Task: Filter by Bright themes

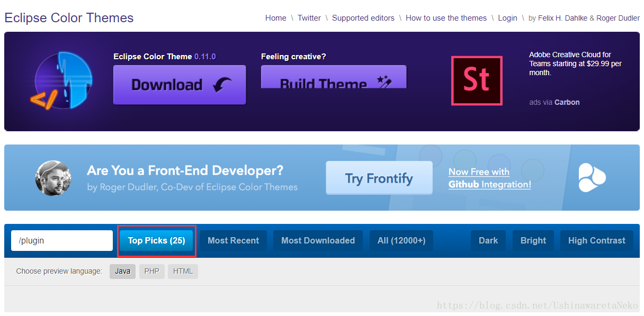Action: click(x=533, y=240)
